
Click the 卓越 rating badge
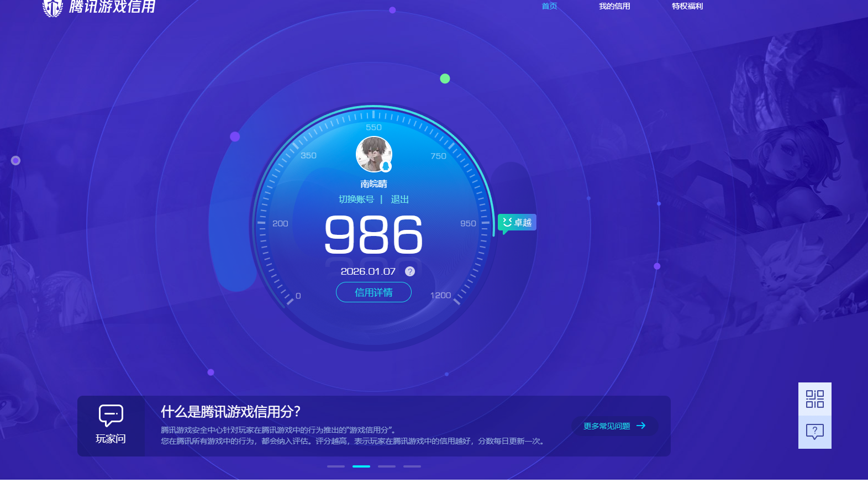[517, 223]
